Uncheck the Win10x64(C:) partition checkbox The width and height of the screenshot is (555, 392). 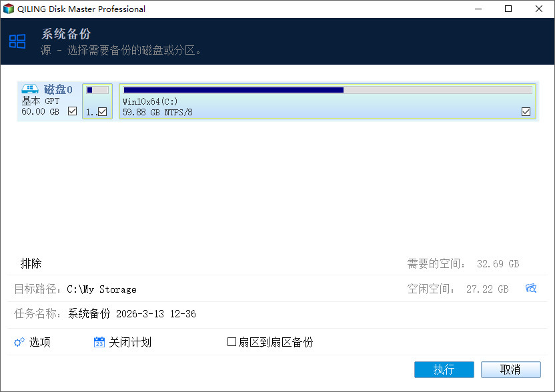click(526, 111)
